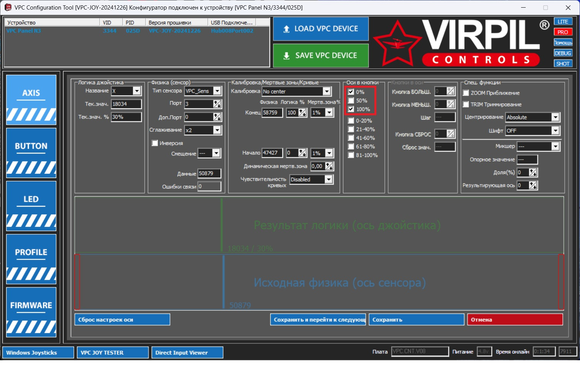The width and height of the screenshot is (580, 392).
Task: Click the Начало logic percent stepper
Action: click(x=302, y=153)
